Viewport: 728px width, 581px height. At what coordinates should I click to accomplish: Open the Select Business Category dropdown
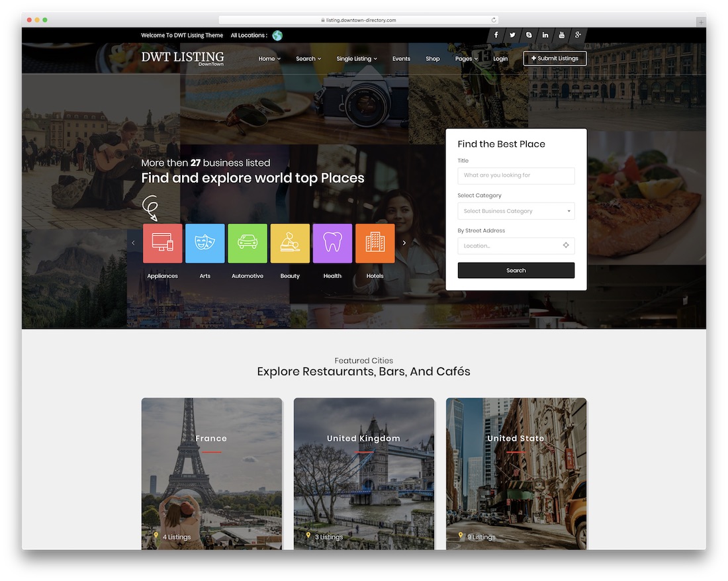pos(516,210)
